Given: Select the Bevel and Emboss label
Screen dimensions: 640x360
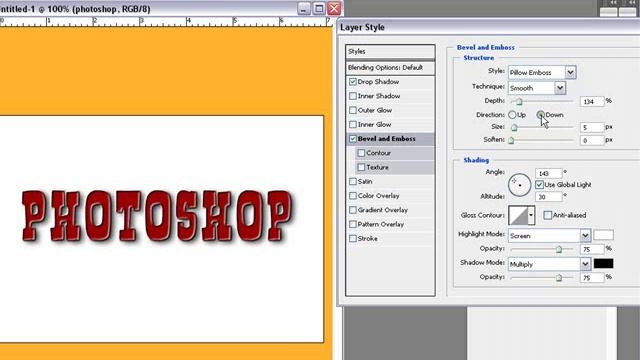Looking at the screenshot, I should click(x=387, y=139).
